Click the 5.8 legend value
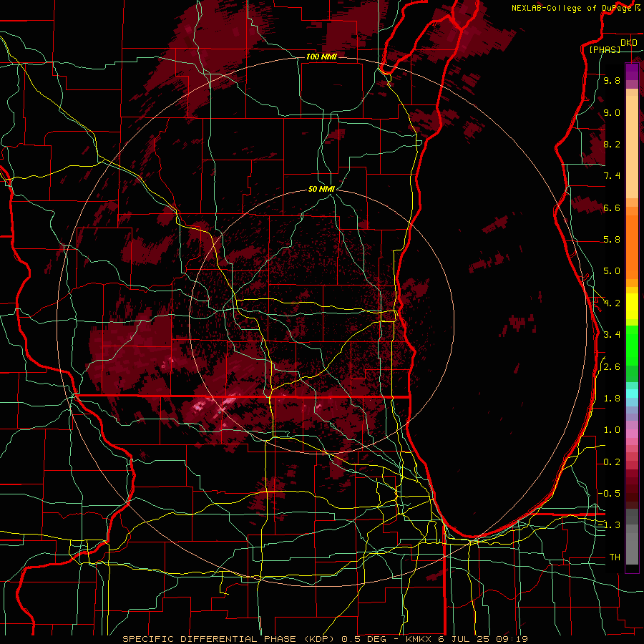The width and height of the screenshot is (644, 644). pos(612,239)
